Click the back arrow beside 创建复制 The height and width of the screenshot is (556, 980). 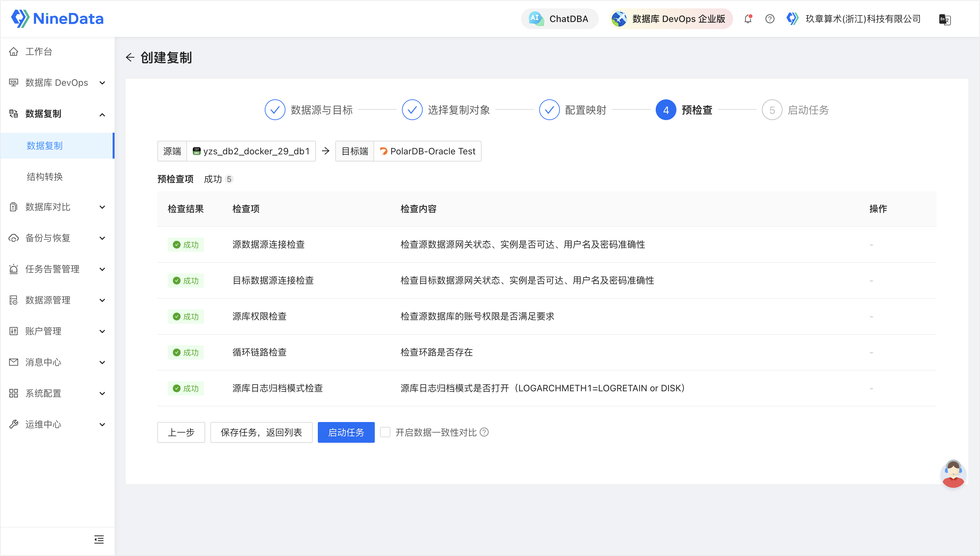(x=130, y=58)
